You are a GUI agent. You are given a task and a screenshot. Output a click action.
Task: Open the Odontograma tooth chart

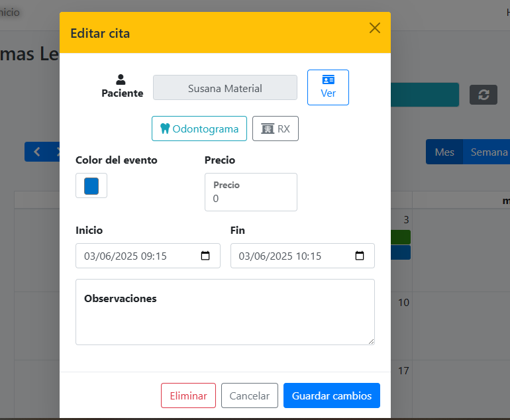point(199,129)
